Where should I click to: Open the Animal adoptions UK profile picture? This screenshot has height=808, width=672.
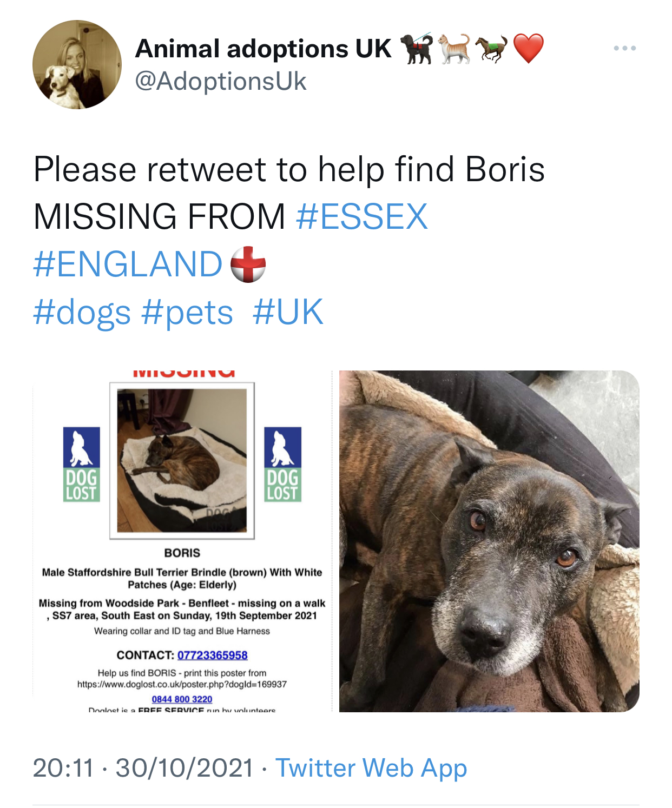[77, 65]
